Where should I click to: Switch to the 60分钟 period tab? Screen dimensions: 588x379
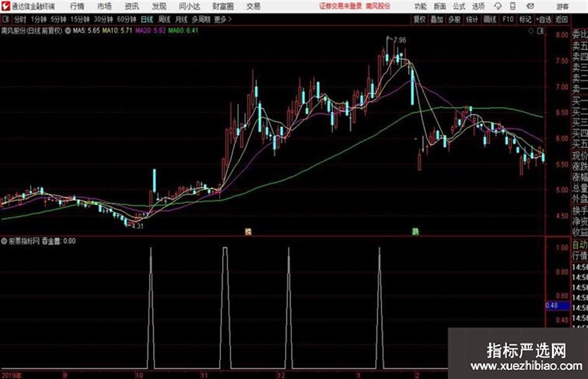(x=127, y=19)
